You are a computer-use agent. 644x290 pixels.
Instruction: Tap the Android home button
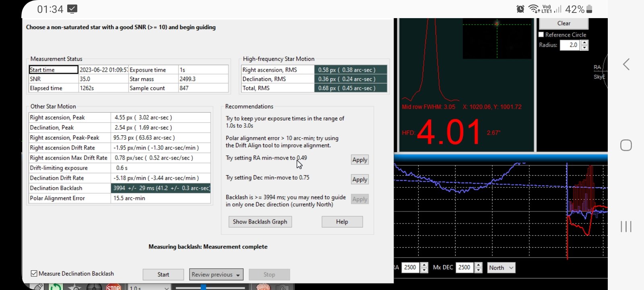[x=626, y=145]
